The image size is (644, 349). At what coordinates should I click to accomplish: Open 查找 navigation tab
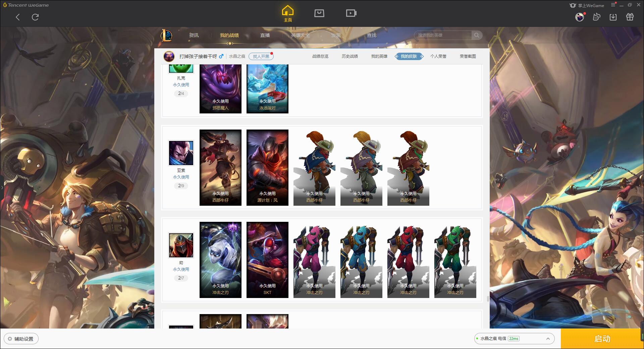point(372,35)
